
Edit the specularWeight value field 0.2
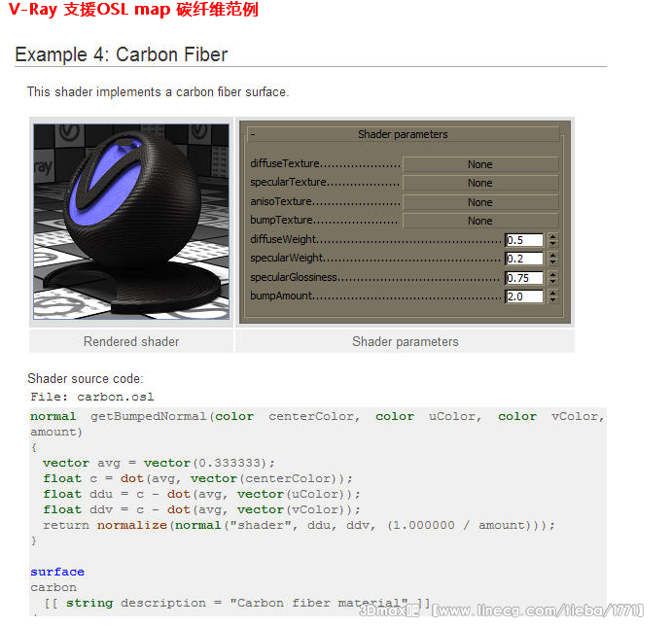[x=524, y=259]
